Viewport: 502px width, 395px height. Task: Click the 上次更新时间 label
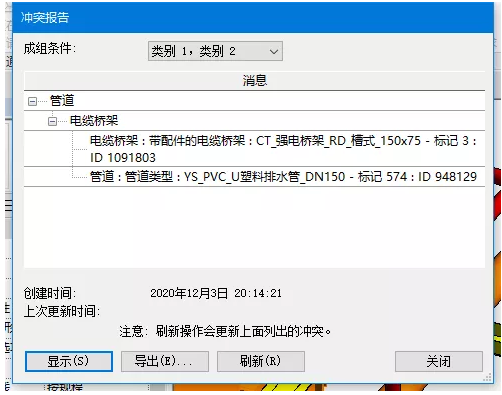click(x=62, y=311)
